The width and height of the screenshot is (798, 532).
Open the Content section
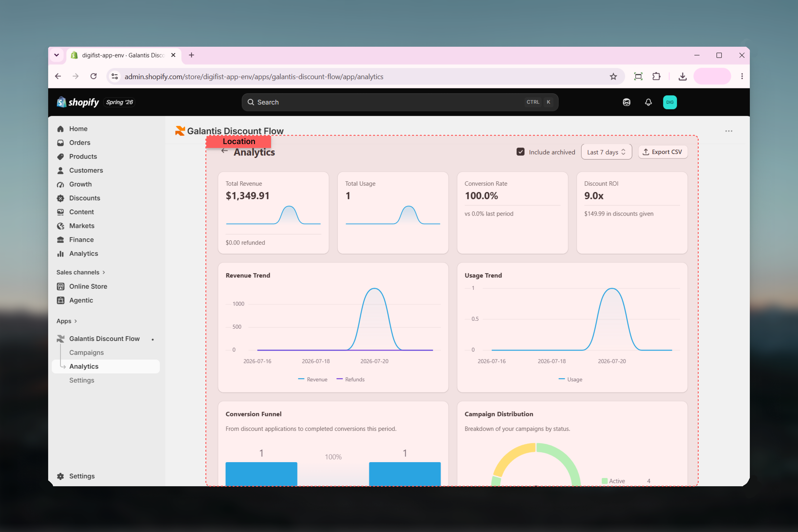[x=82, y=212]
